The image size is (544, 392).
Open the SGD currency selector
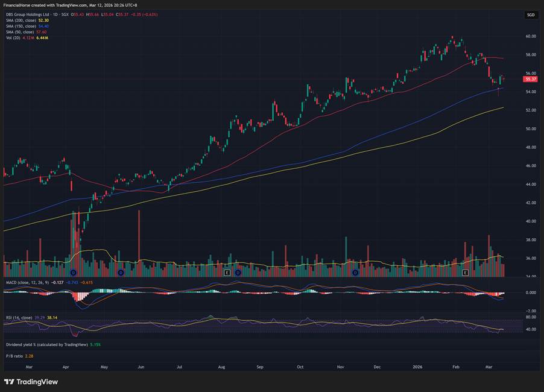point(530,14)
